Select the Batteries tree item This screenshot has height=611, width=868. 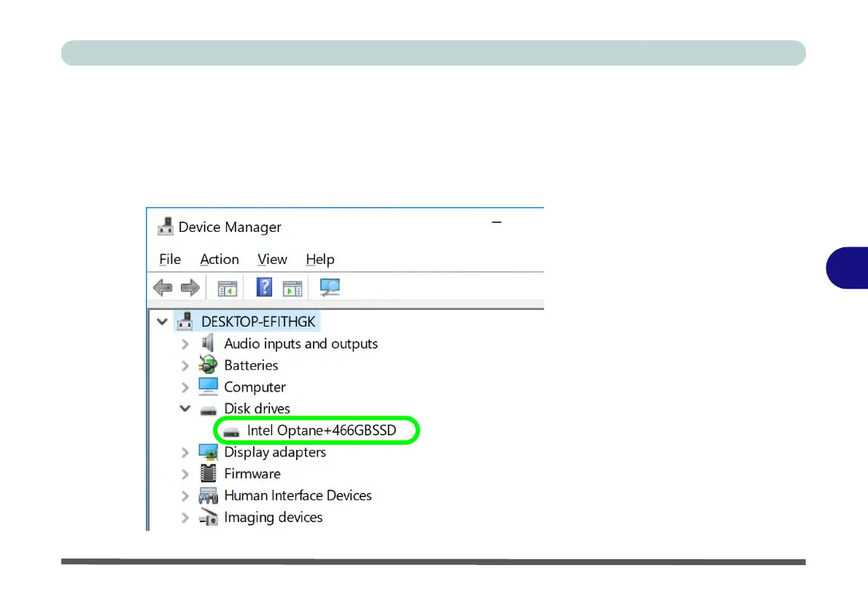pyautogui.click(x=251, y=365)
